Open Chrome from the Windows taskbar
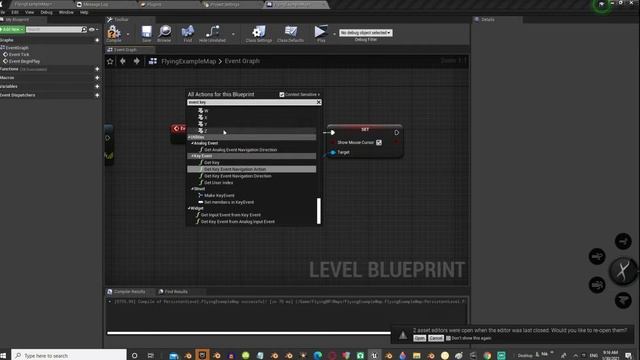Image resolution: width=640 pixels, height=360 pixels. pos(487,355)
